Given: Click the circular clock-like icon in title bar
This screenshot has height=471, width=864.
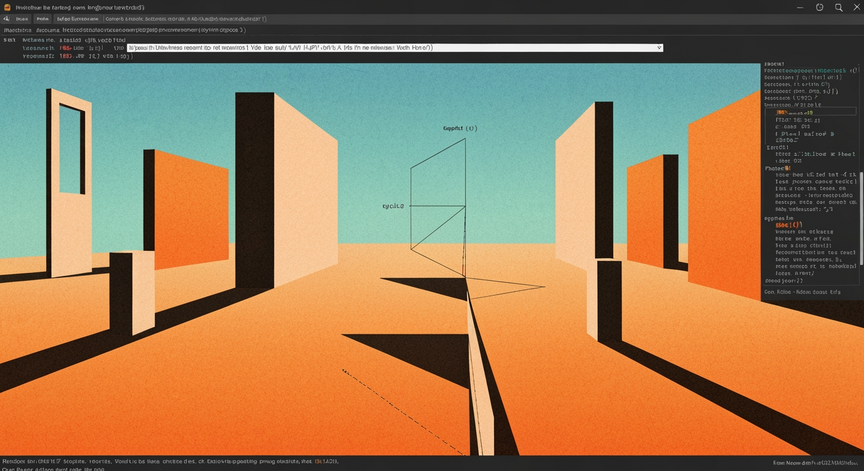Looking at the screenshot, I should click(x=819, y=7).
